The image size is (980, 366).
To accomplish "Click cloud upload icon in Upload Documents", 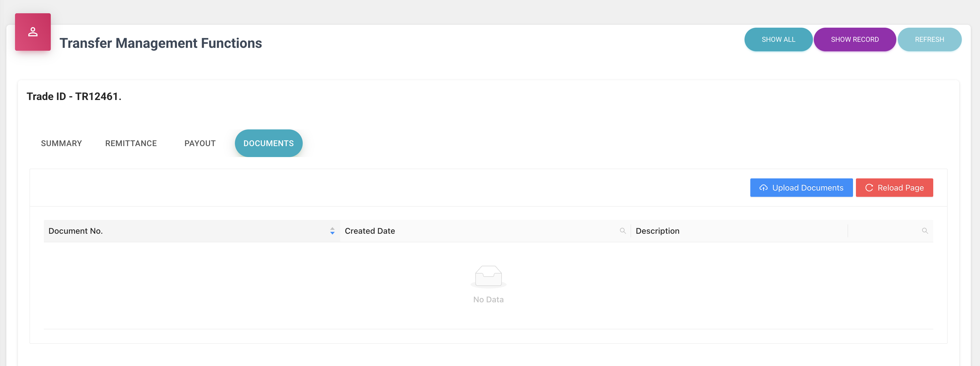I will [x=763, y=188].
